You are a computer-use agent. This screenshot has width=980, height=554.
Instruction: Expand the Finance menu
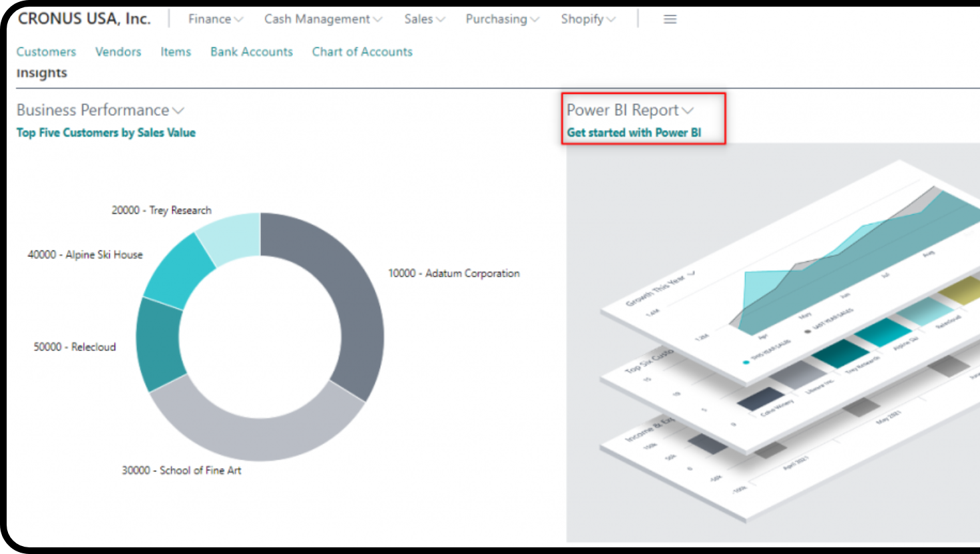pos(215,19)
